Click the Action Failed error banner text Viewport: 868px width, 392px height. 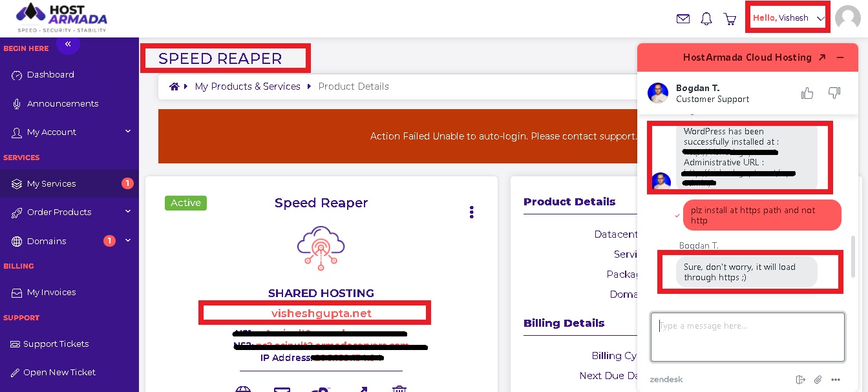503,136
